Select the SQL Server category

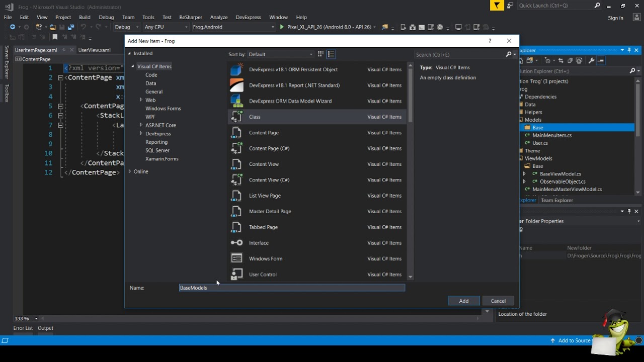[x=157, y=150]
